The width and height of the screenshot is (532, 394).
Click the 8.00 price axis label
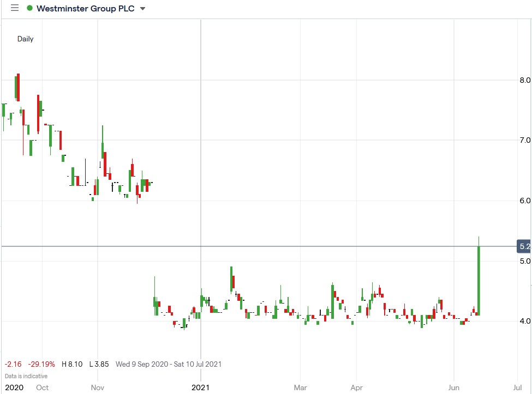tap(524, 80)
